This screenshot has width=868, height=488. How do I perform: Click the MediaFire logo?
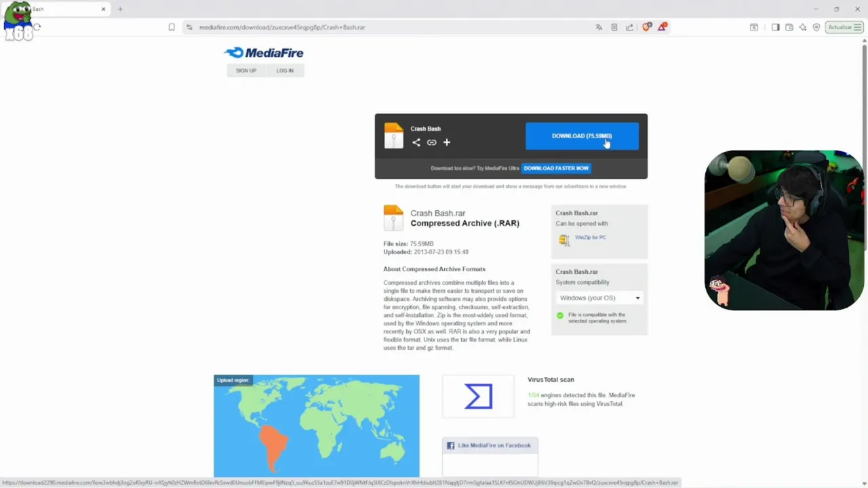(264, 53)
